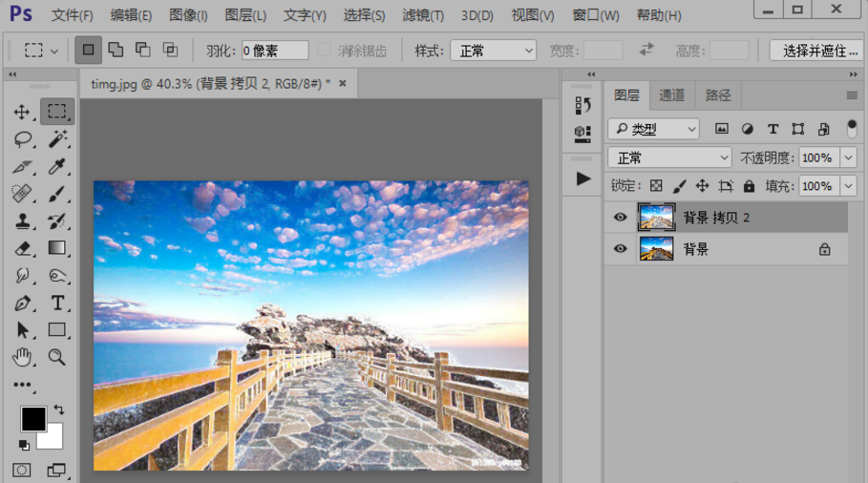Open the tool preset picker arrow
This screenshot has width=868, height=483.
54,51
